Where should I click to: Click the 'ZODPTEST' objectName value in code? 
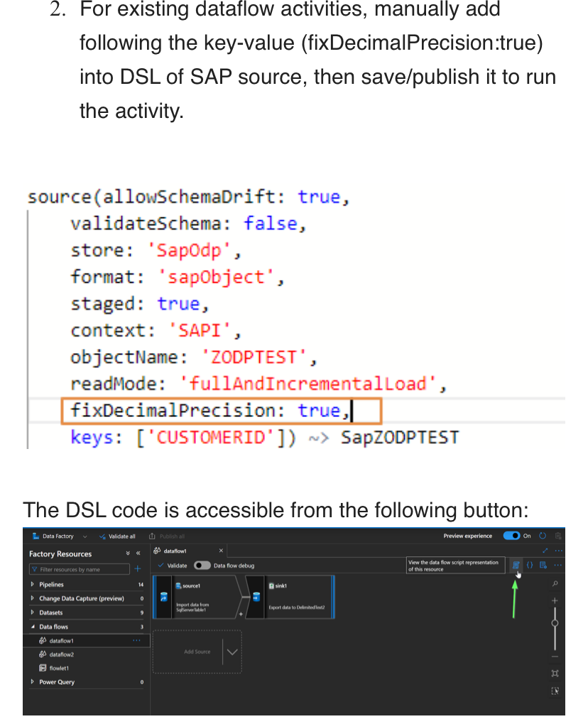click(x=254, y=357)
